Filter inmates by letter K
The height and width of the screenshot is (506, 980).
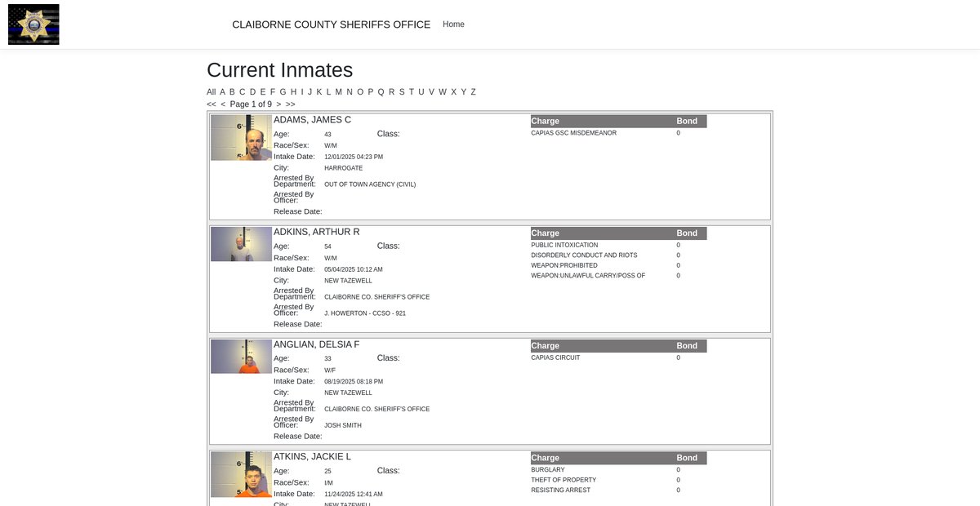pyautogui.click(x=319, y=92)
